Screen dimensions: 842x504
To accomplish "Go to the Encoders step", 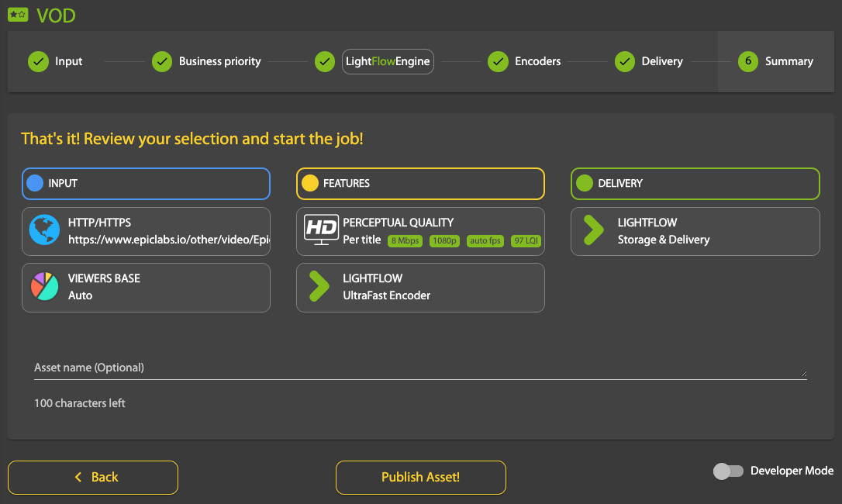I will [x=537, y=61].
